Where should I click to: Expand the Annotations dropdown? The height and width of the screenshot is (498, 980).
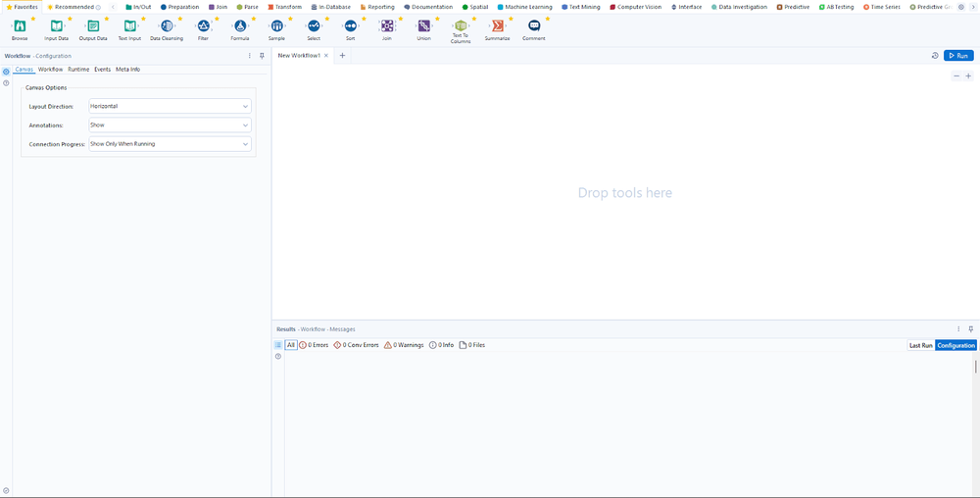click(170, 125)
